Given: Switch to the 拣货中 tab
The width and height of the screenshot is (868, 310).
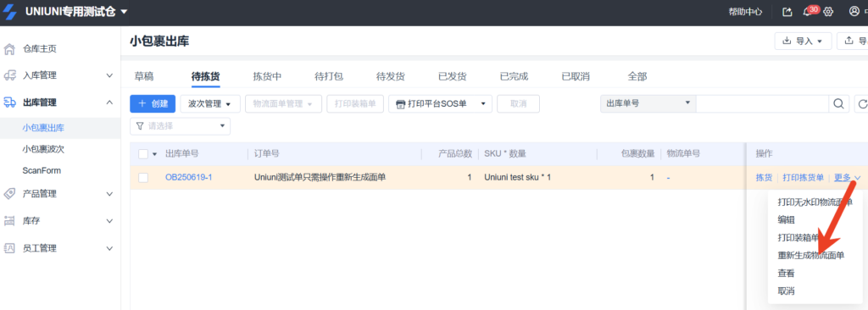Looking at the screenshot, I should point(267,76).
